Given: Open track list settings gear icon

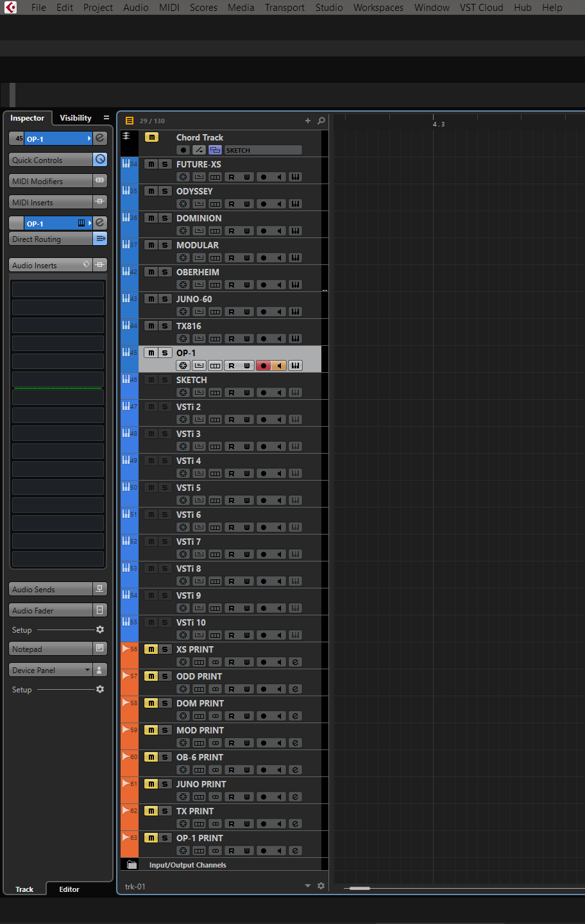Looking at the screenshot, I should pyautogui.click(x=321, y=886).
